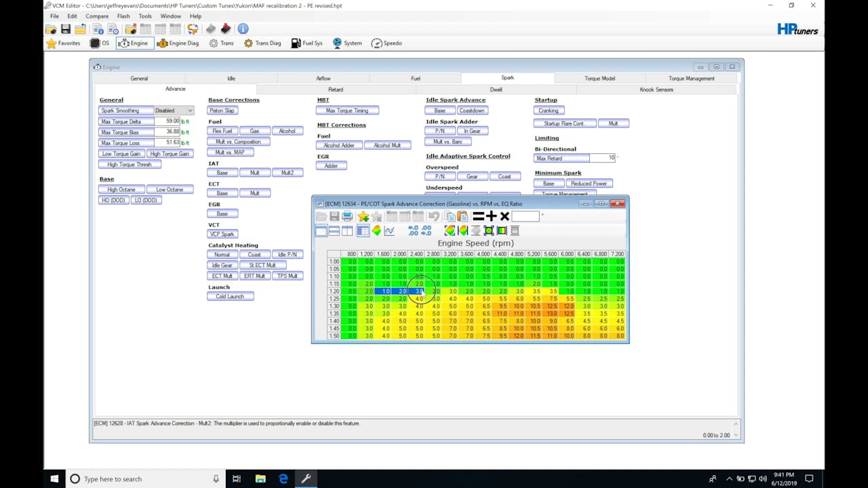Click the Fuel Sys pump icon

tap(296, 43)
